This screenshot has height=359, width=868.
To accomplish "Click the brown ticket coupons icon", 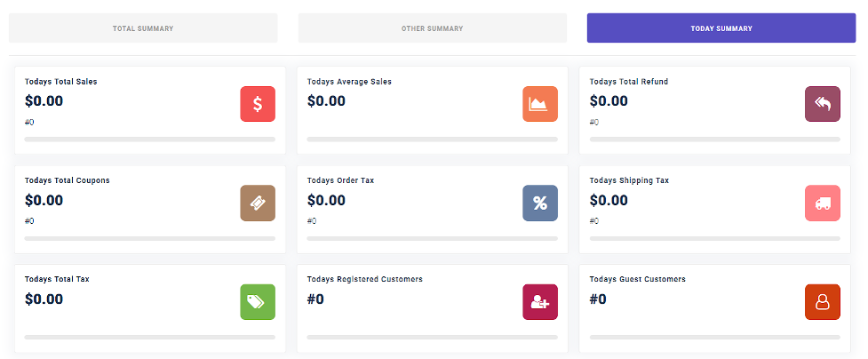I will [x=258, y=203].
